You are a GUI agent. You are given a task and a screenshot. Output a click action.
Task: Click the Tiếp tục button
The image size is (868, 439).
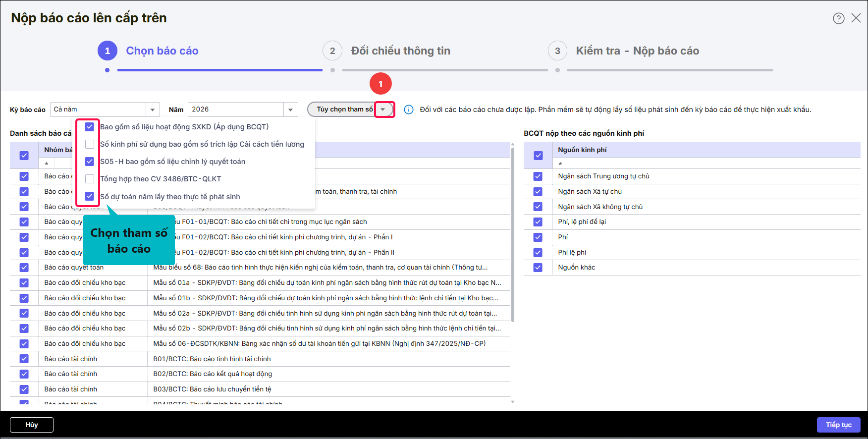tap(838, 425)
